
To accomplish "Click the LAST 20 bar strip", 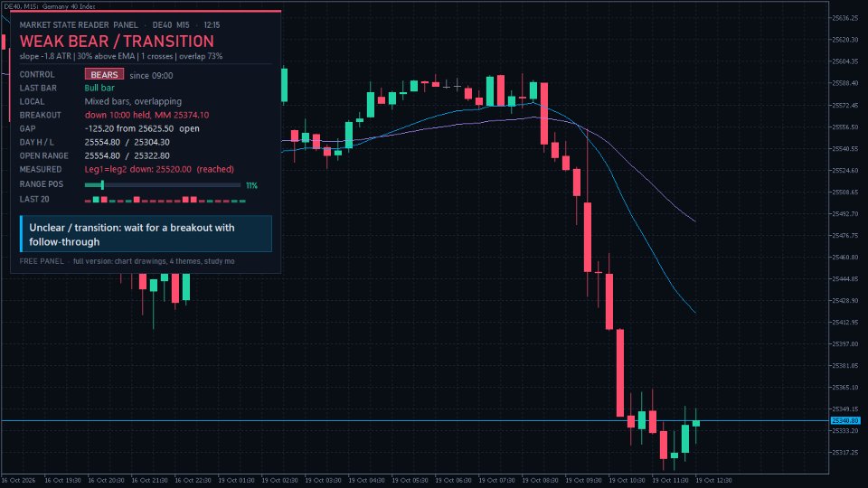I will click(165, 199).
